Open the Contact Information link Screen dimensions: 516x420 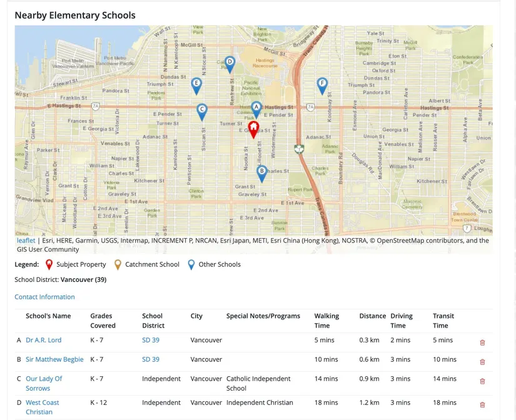click(x=44, y=297)
